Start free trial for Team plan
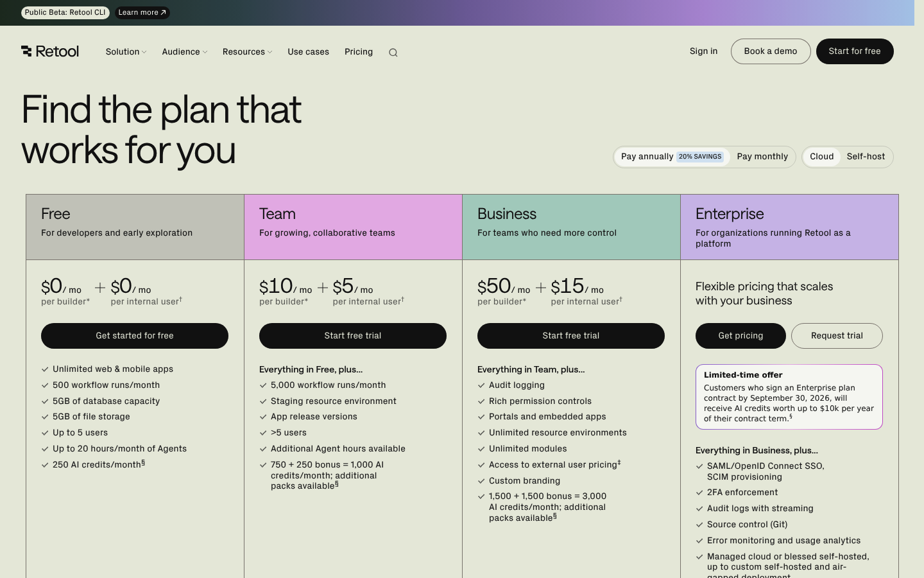 [x=353, y=336]
